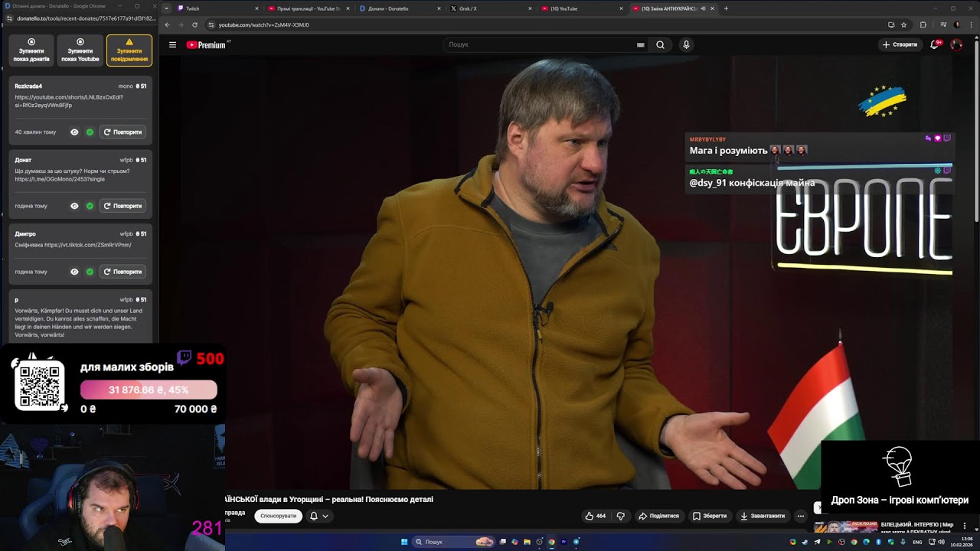Open Chrome from the Windows taskbar
Screen dimensions: 980x551
(x=551, y=542)
